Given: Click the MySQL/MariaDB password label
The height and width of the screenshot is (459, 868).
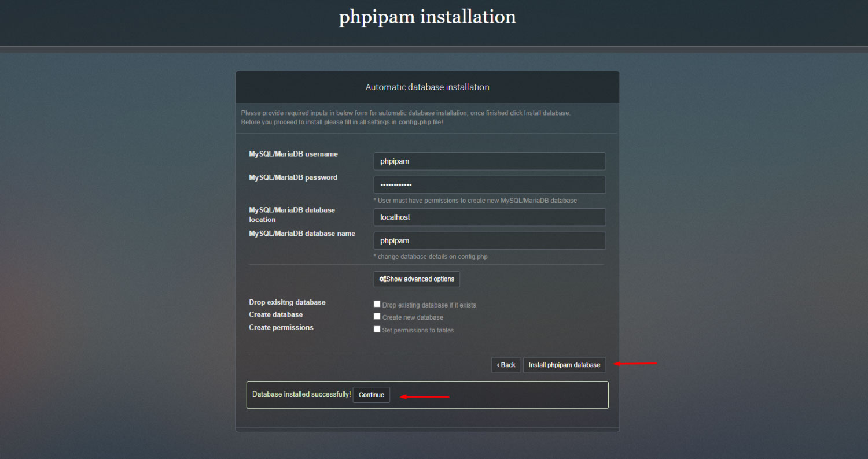Looking at the screenshot, I should (293, 177).
